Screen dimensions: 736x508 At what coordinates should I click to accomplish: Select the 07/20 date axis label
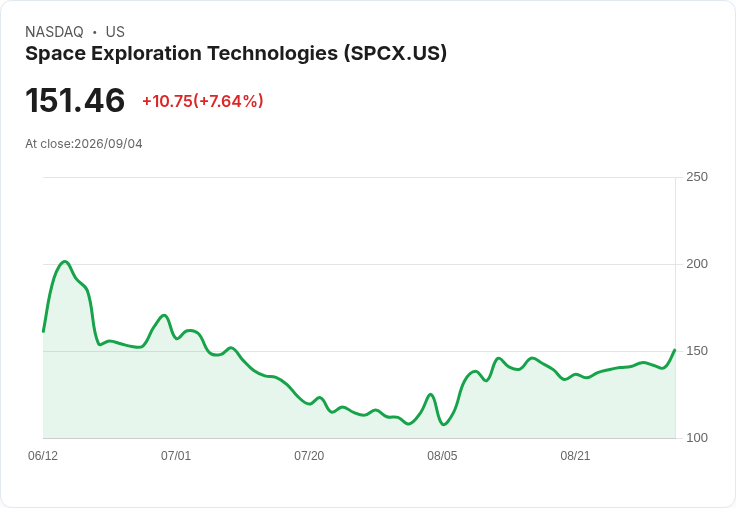coord(309,456)
